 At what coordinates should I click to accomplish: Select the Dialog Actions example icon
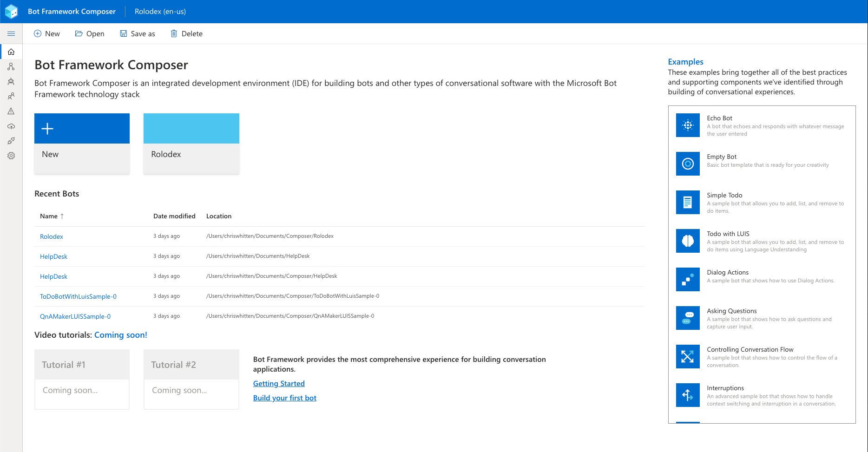pyautogui.click(x=688, y=279)
